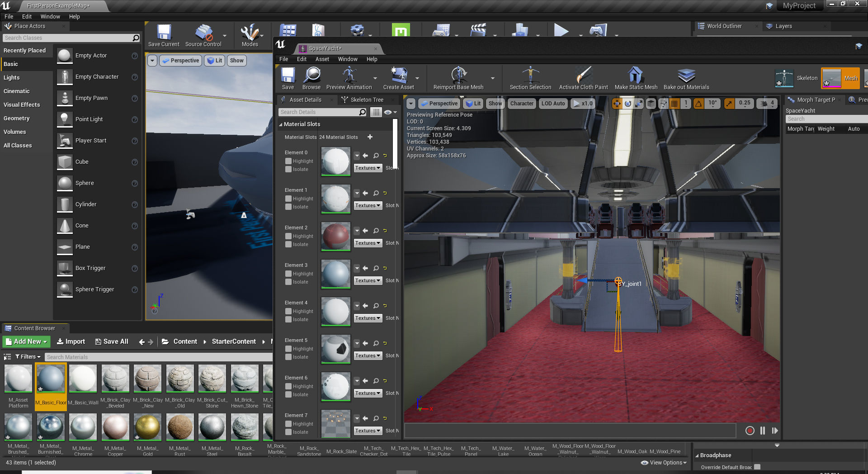The width and height of the screenshot is (868, 474).
Task: Select translate gizmo mode in mesh viewport
Action: [617, 104]
